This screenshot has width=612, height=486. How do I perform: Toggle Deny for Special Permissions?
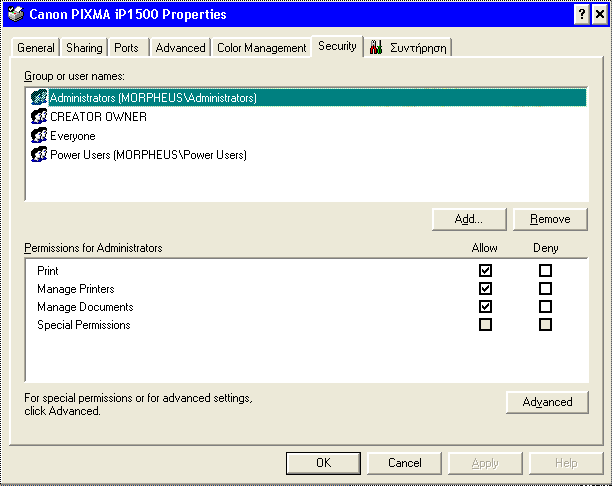545,324
